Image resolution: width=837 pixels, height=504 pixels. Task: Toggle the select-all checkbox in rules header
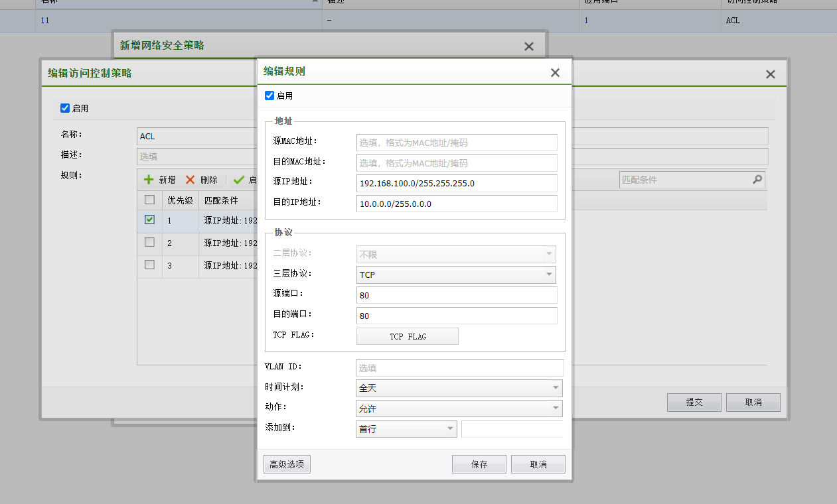click(x=149, y=200)
